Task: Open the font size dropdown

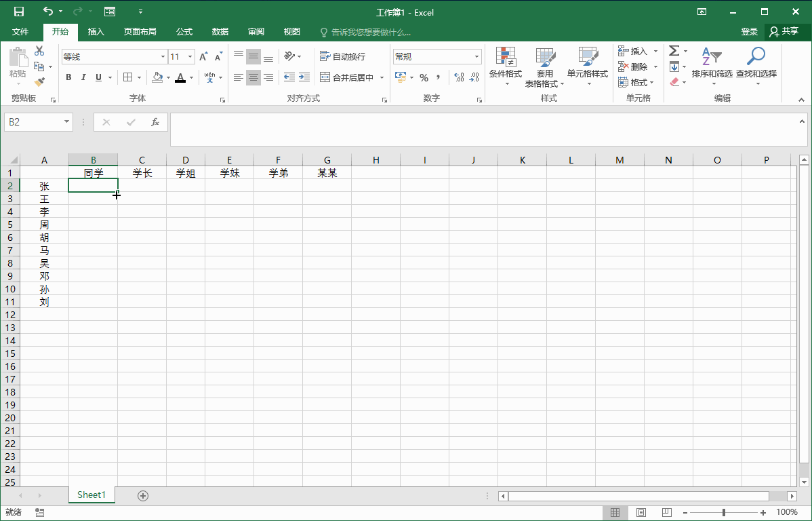Action: (190, 56)
